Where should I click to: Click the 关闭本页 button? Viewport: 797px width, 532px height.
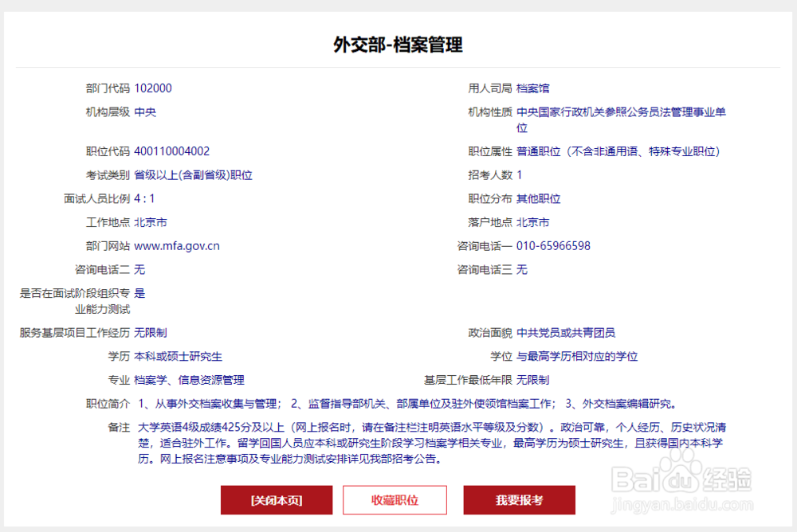point(277,500)
